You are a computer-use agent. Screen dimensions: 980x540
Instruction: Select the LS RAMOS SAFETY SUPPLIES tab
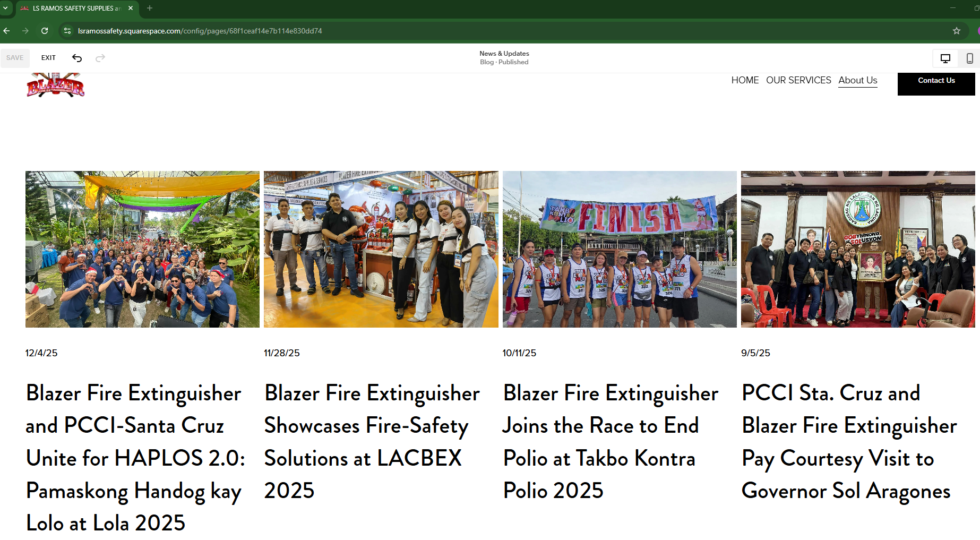[77, 8]
